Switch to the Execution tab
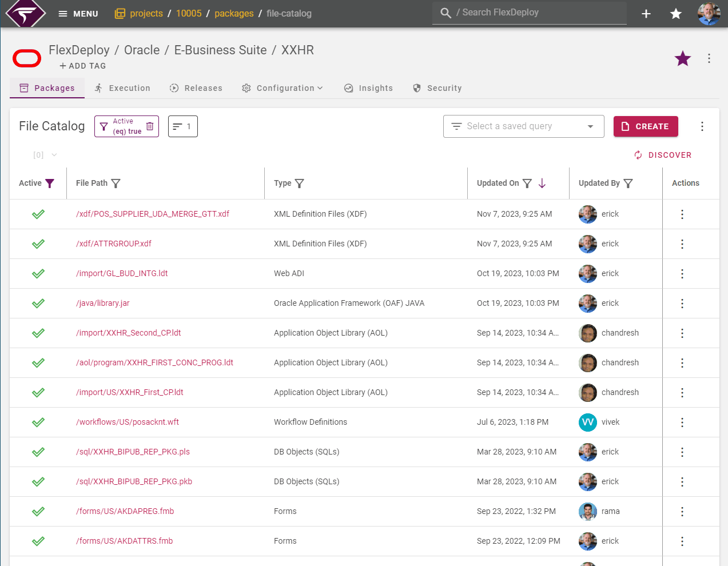 point(122,88)
